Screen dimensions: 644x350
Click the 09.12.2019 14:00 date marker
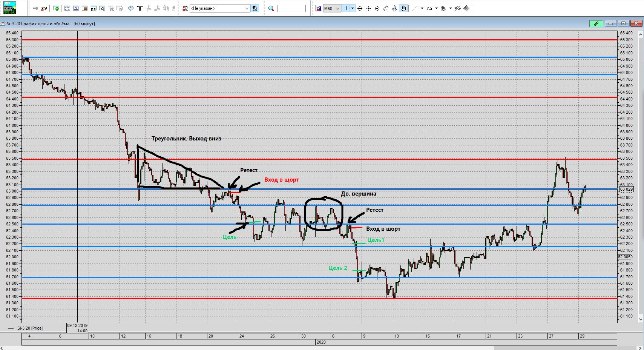(x=77, y=328)
